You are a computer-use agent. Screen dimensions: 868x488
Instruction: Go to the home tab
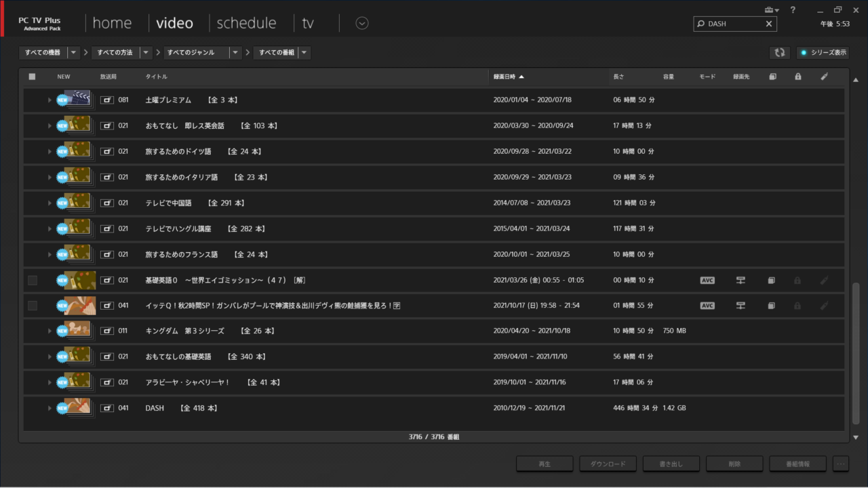(112, 23)
